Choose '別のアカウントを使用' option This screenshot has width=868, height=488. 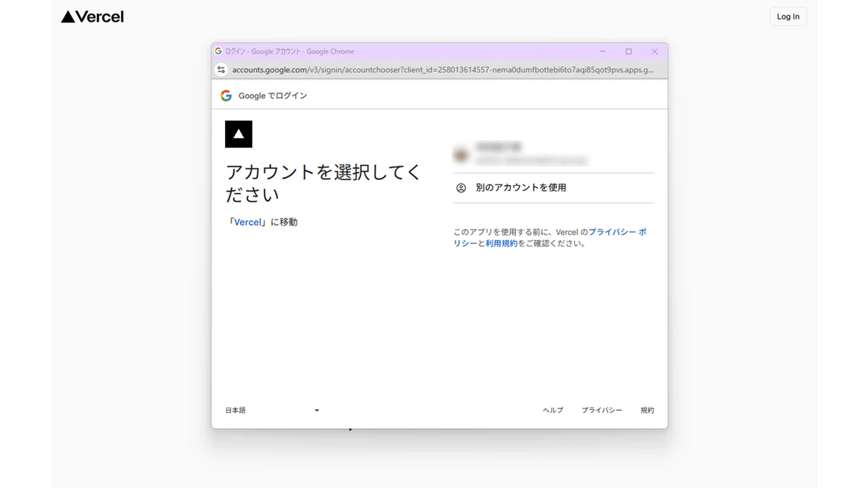[x=553, y=188]
